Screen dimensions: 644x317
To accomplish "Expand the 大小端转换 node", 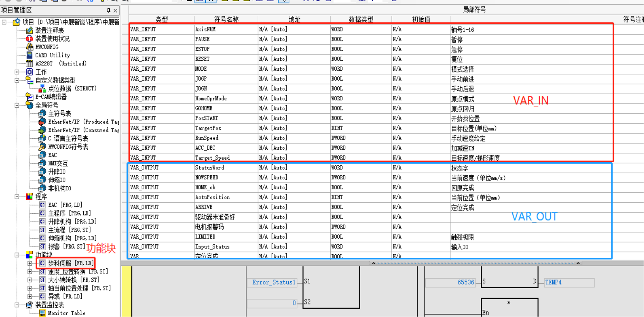I will [30, 280].
